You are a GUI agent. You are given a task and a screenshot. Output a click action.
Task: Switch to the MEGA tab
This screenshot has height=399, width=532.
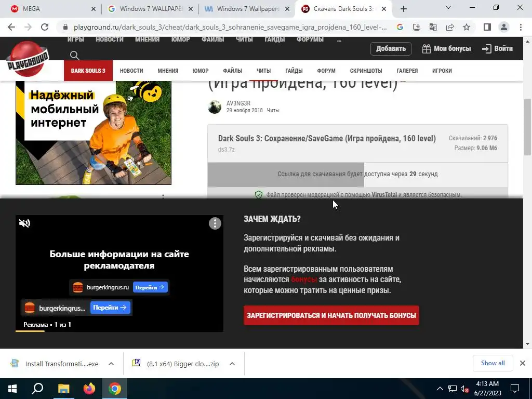(x=50, y=9)
